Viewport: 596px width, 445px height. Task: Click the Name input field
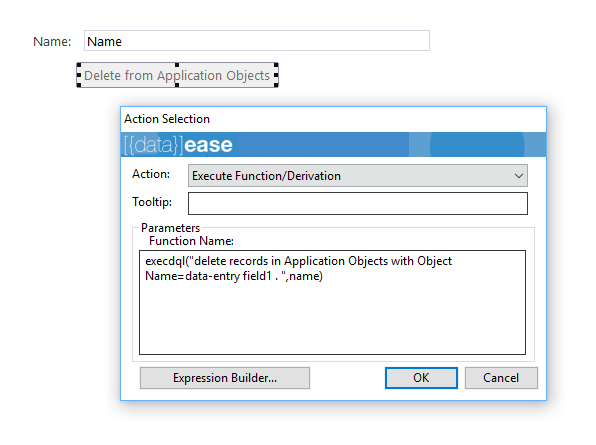tap(257, 41)
